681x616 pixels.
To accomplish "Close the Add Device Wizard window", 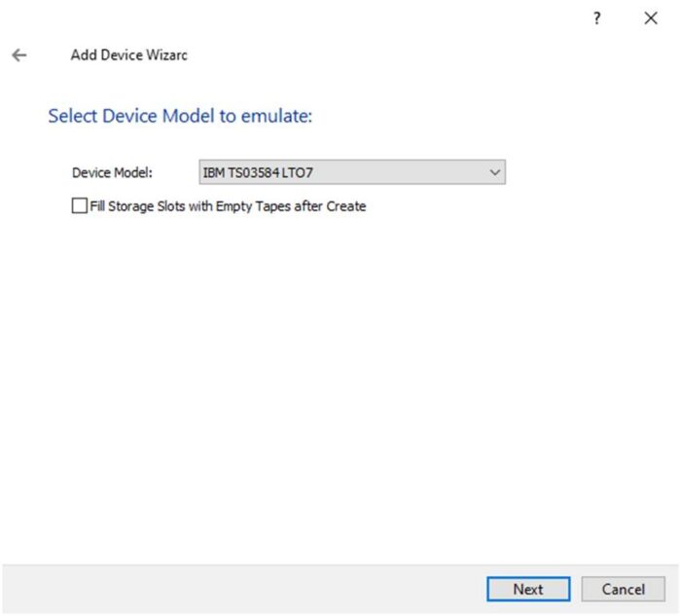I will (x=651, y=18).
